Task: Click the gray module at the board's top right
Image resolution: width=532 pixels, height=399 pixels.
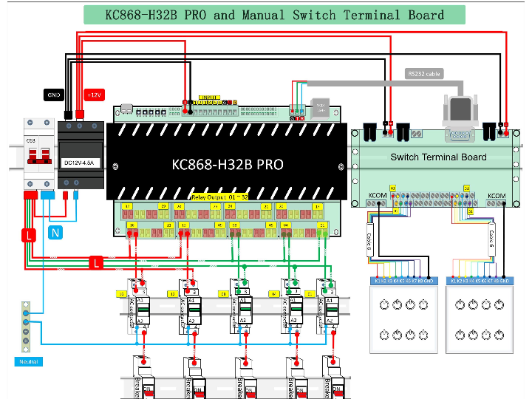Action: coord(321,109)
